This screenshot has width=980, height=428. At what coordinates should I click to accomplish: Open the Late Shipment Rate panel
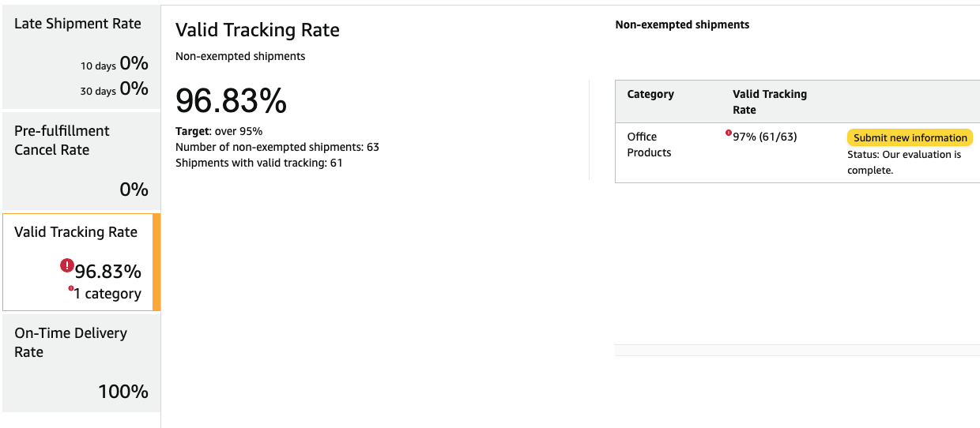[81, 57]
